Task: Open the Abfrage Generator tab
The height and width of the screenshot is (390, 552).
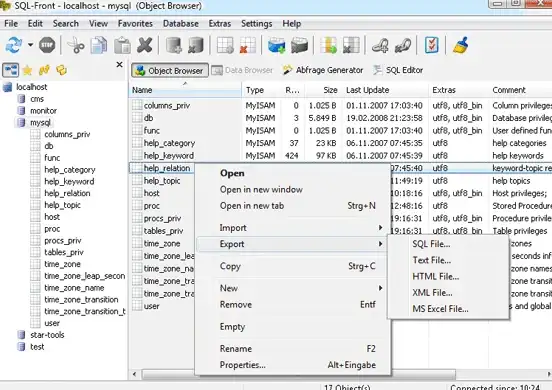Action: 323,70
